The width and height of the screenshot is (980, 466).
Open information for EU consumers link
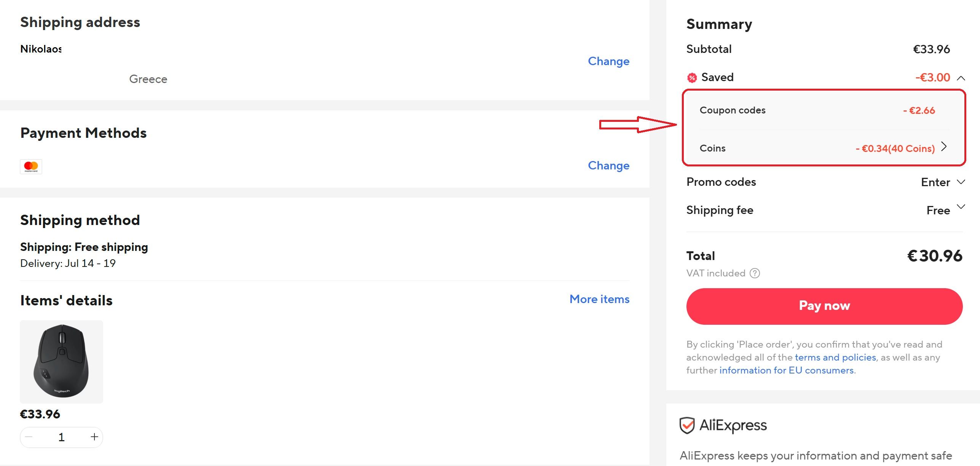pyautogui.click(x=787, y=370)
